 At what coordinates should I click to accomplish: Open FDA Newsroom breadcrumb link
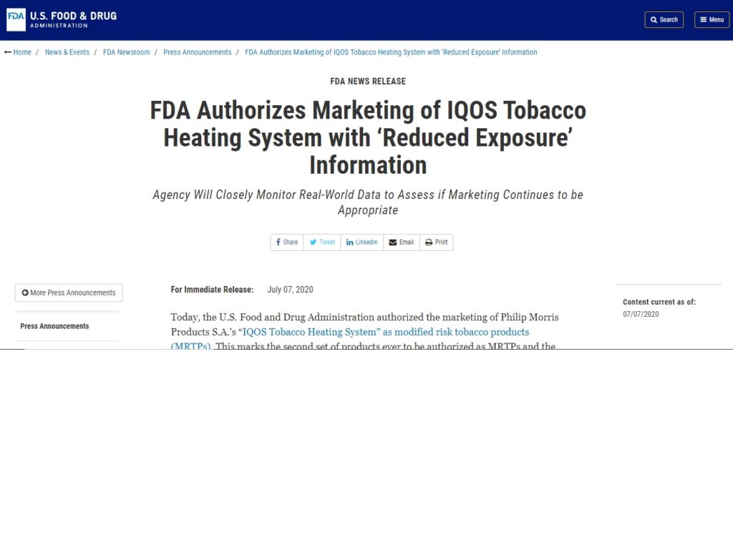click(x=126, y=52)
